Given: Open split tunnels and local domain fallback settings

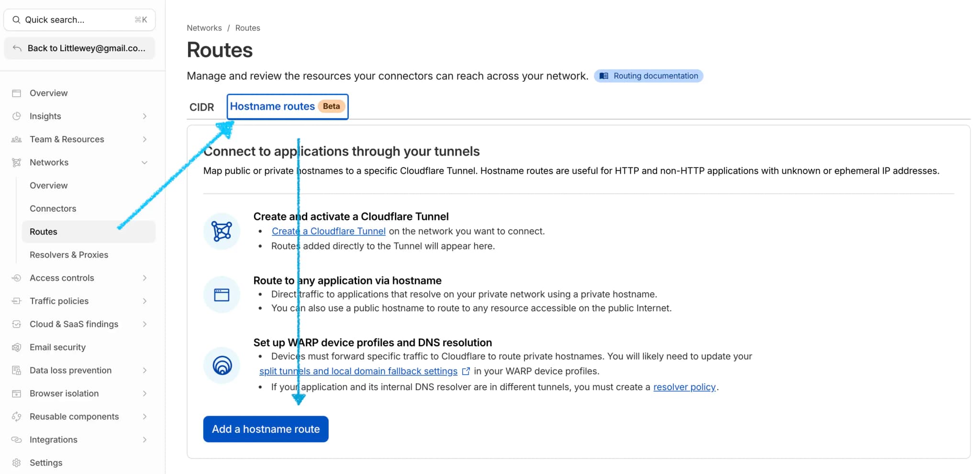Looking at the screenshot, I should pos(358,371).
